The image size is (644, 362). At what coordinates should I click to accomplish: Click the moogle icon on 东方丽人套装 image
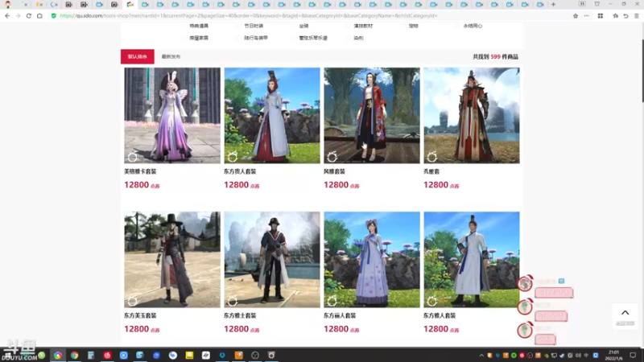pos(332,301)
